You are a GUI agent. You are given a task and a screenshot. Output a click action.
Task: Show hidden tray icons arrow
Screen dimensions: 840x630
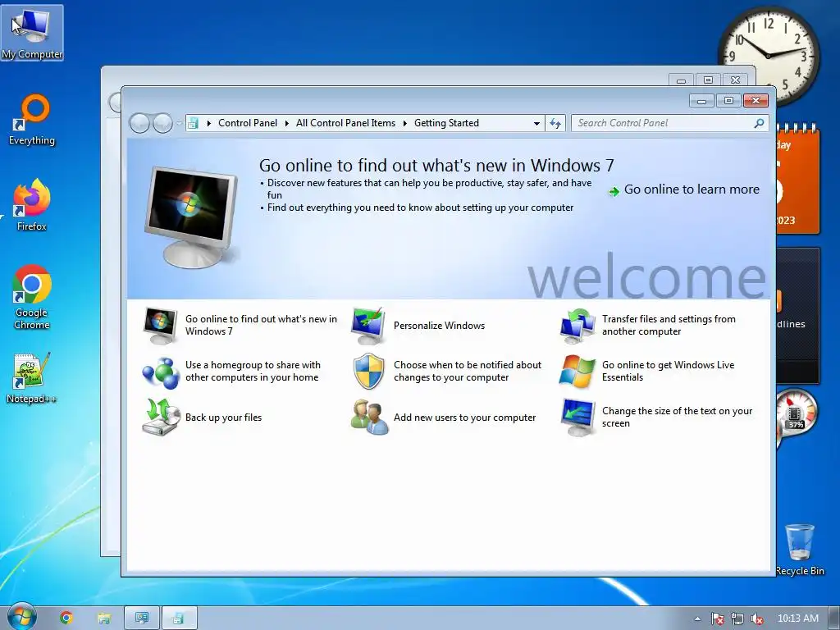pyautogui.click(x=697, y=619)
